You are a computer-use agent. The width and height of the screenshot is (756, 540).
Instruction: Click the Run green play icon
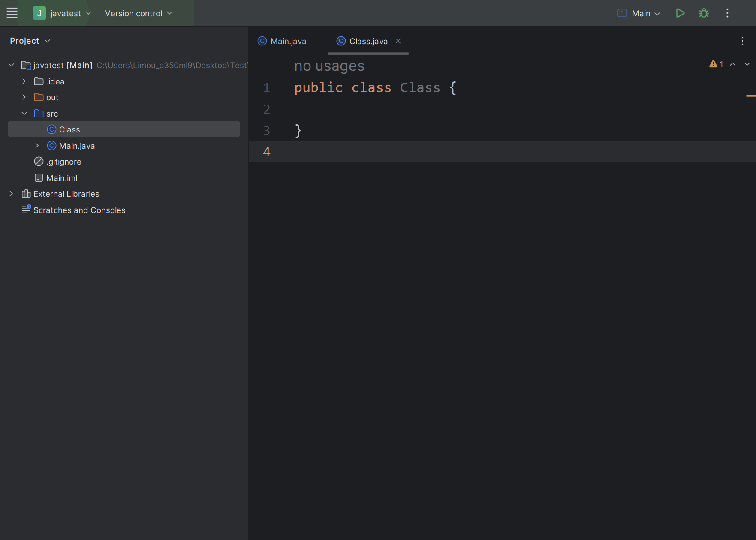coord(680,13)
